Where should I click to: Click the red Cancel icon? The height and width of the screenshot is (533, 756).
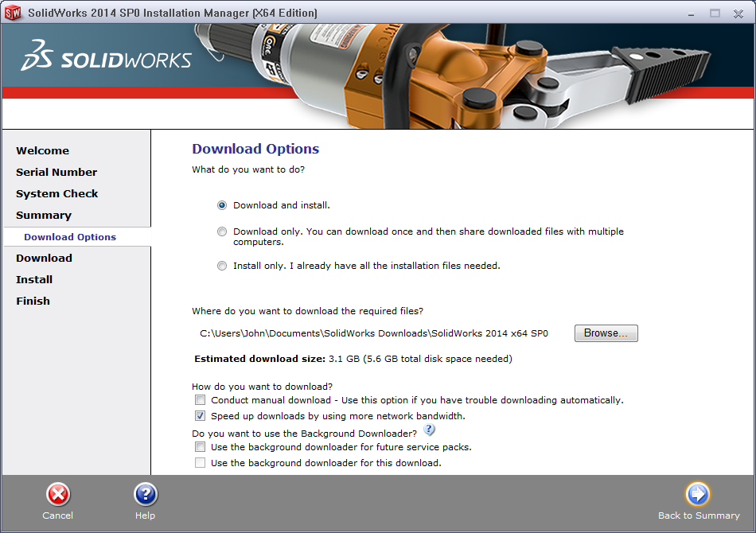58,495
